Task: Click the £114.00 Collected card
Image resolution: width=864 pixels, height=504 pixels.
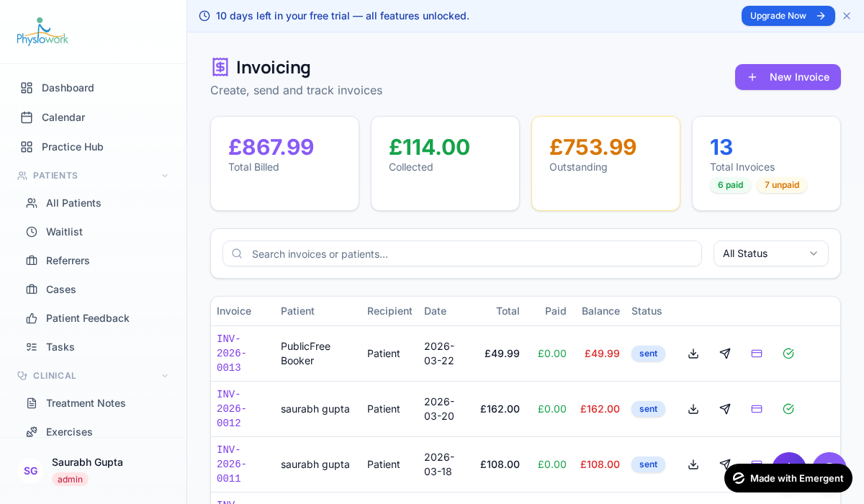Action: point(445,163)
